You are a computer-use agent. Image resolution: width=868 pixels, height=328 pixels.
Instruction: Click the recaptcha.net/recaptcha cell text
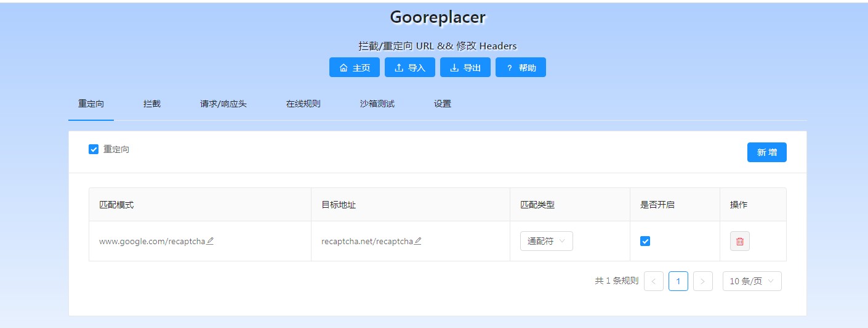tap(367, 241)
